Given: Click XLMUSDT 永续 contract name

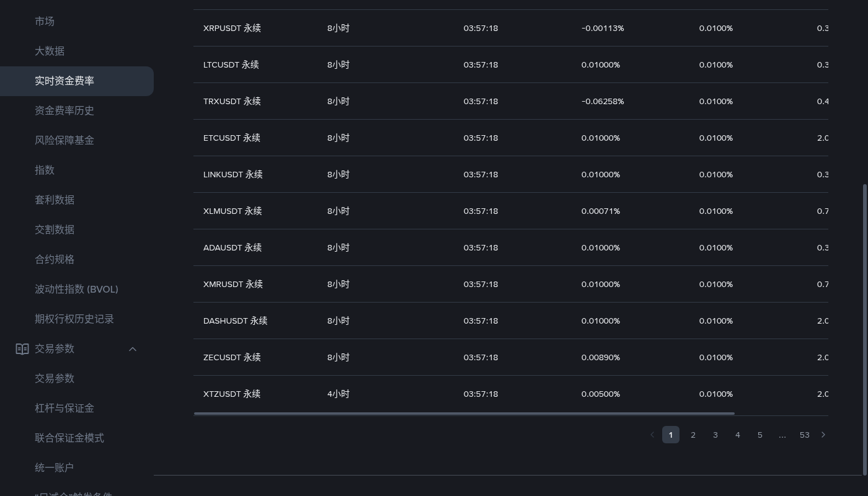Looking at the screenshot, I should [232, 211].
